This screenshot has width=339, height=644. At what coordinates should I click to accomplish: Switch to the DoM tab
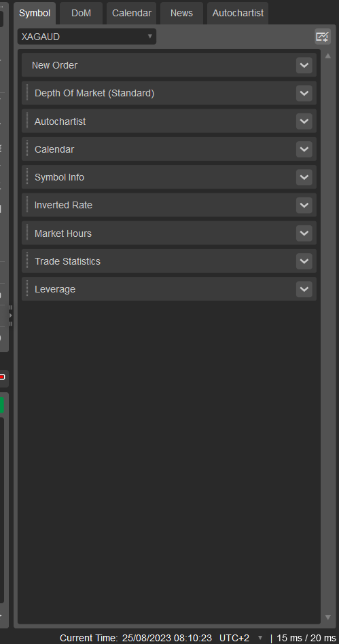pyautogui.click(x=81, y=13)
